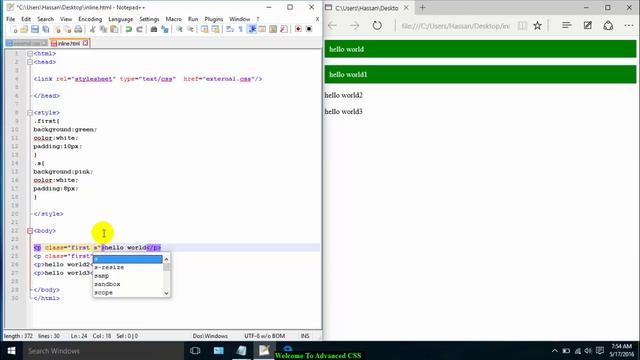Click the red Start Recording macro icon
The width and height of the screenshot is (640, 360).
(298, 29)
